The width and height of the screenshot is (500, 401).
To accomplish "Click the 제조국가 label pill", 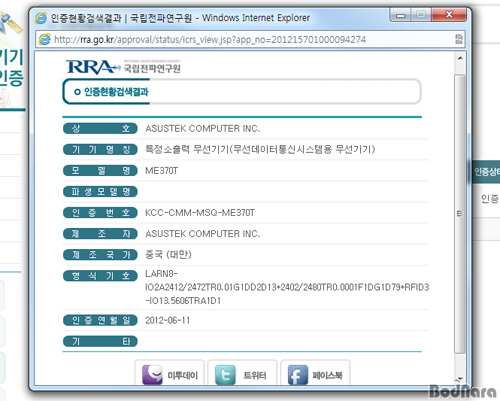I will point(100,255).
